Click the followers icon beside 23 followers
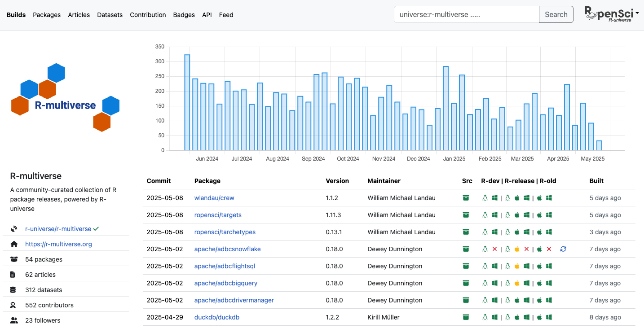This screenshot has width=644, height=328. pyautogui.click(x=13, y=320)
